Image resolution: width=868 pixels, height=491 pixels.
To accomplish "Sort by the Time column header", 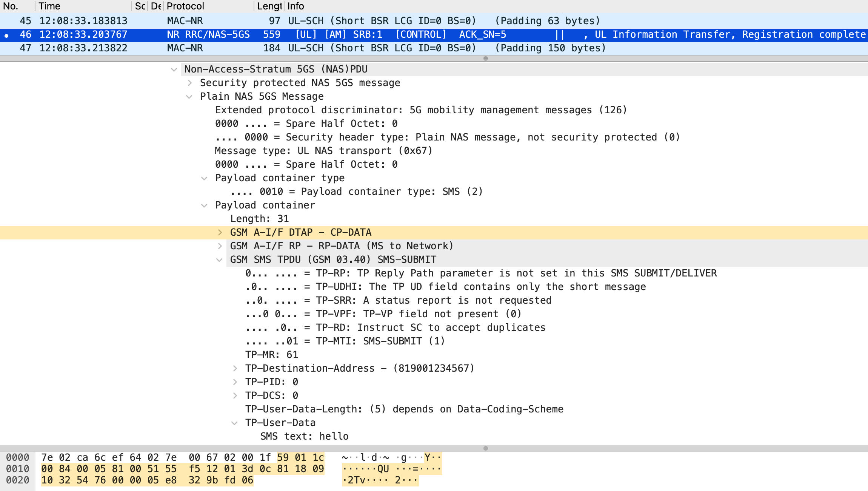I will point(83,6).
